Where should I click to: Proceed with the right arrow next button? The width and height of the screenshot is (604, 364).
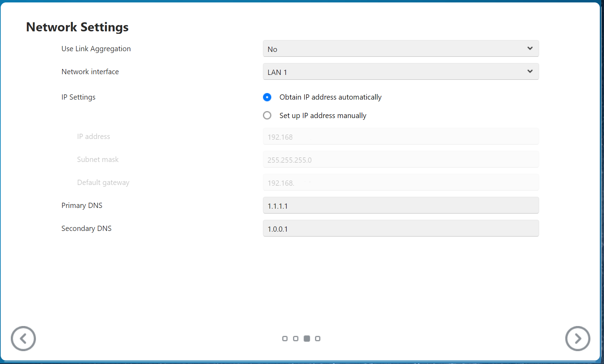[x=577, y=338]
